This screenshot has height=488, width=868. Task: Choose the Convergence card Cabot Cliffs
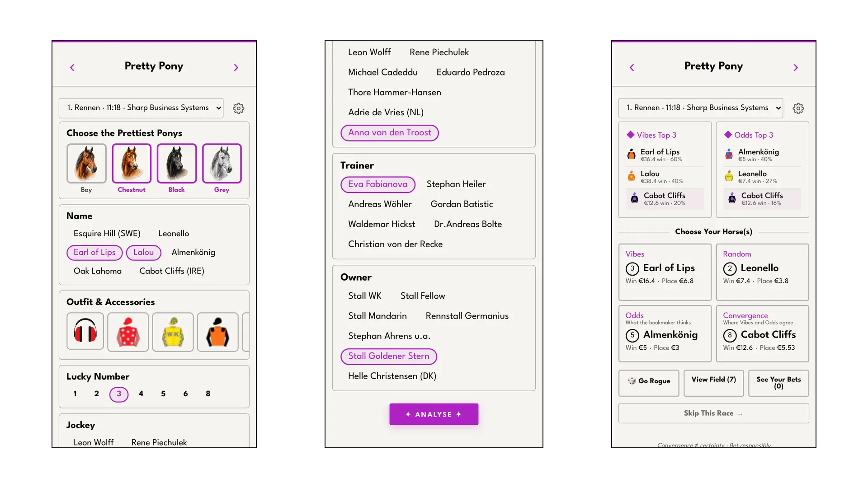pos(762,333)
